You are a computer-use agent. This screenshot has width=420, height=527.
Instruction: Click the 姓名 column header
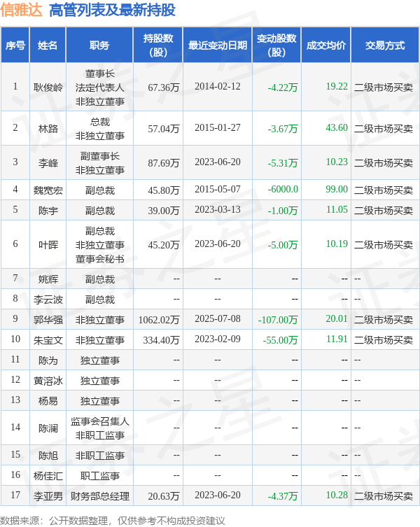48,45
